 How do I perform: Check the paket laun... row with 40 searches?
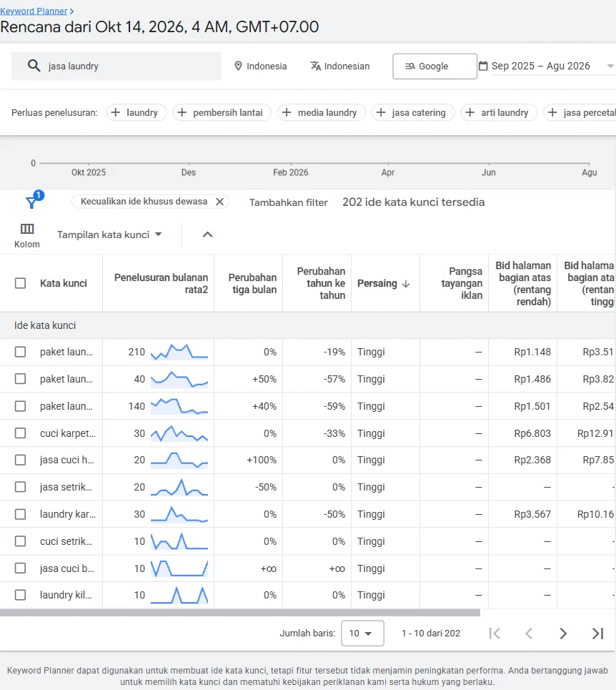click(20, 379)
